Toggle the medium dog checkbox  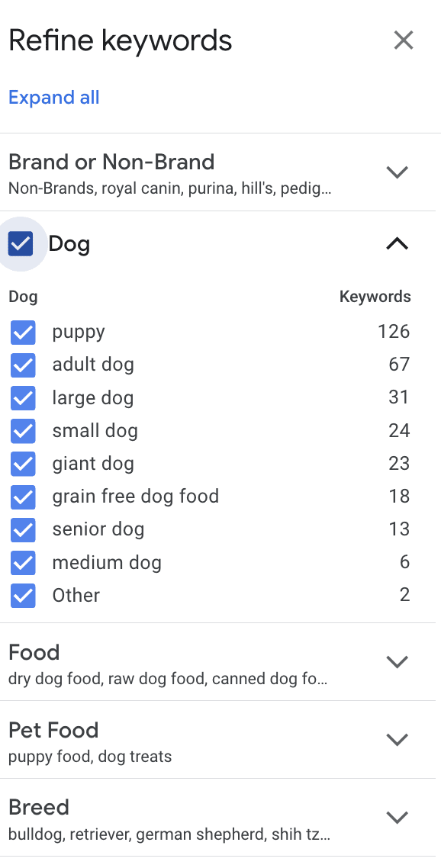pyautogui.click(x=23, y=562)
